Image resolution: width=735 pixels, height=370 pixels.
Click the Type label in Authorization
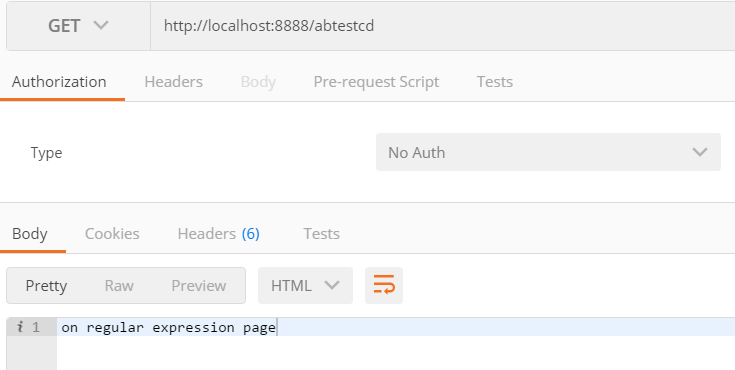pos(46,153)
